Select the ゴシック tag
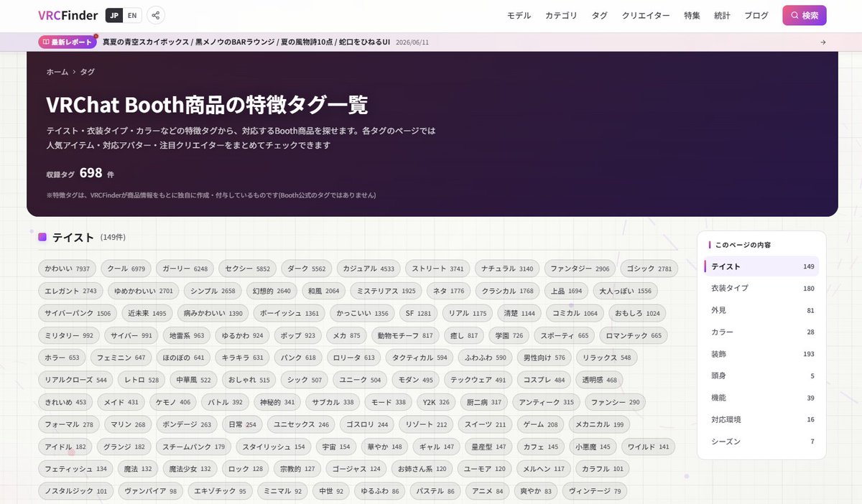The image size is (862, 504). tap(649, 269)
